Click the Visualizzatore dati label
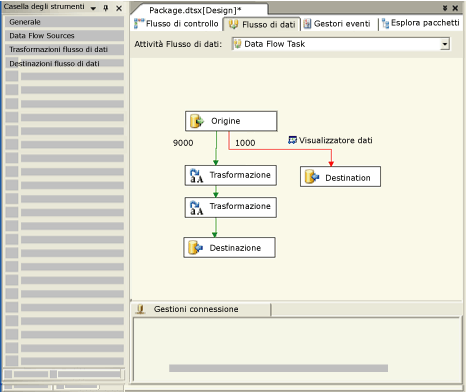Image resolution: width=467 pixels, height=392 pixels. coord(336,140)
